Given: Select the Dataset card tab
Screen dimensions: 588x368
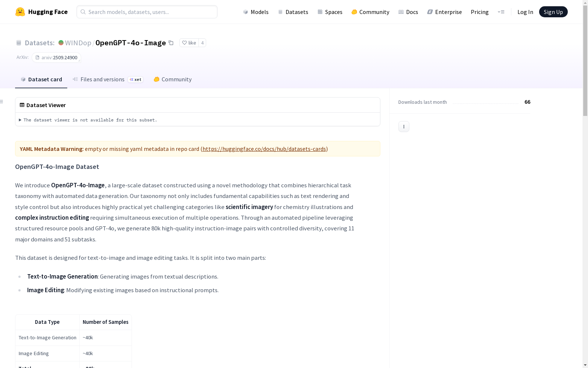Looking at the screenshot, I should [x=41, y=79].
